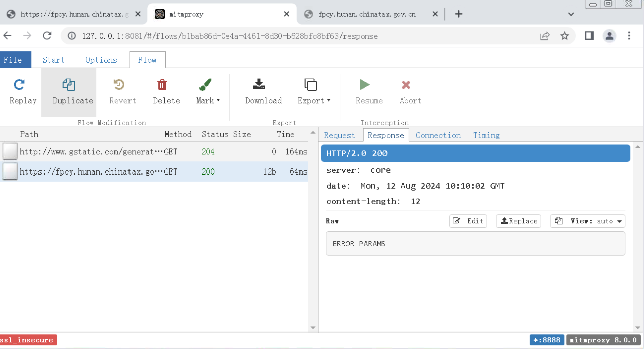
Task: Expand the Export dropdown
Action: coord(314,100)
